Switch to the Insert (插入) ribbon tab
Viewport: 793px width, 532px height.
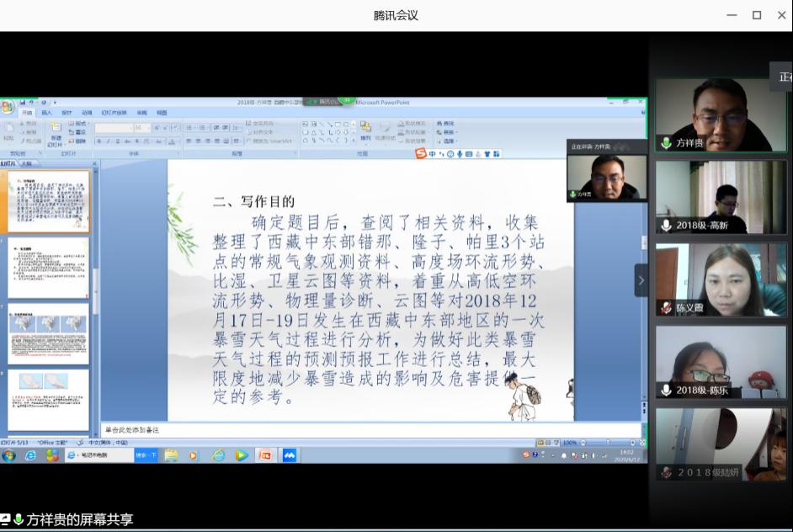pyautogui.click(x=46, y=113)
